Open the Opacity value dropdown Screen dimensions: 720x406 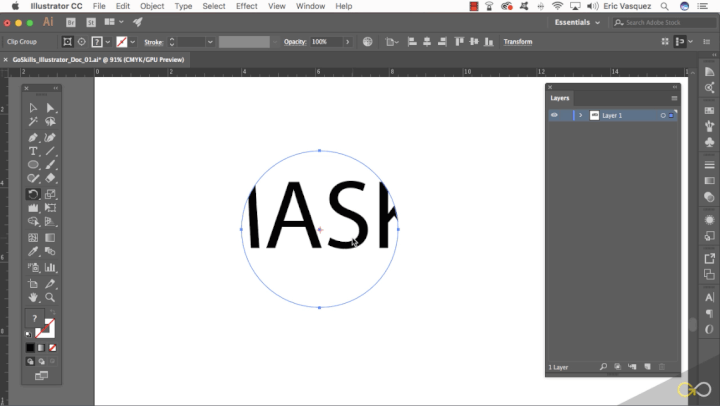[347, 42]
